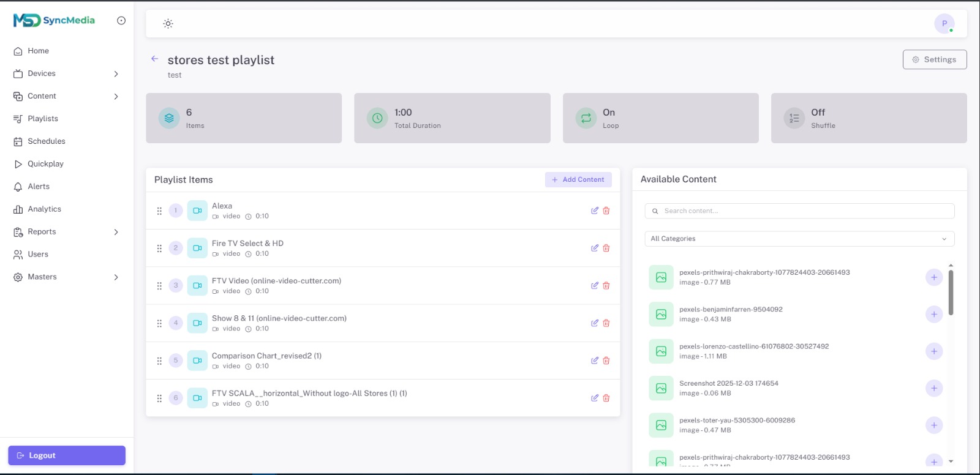Click the 6 Items stat card
Screen dimensions: 980x475
pos(244,118)
